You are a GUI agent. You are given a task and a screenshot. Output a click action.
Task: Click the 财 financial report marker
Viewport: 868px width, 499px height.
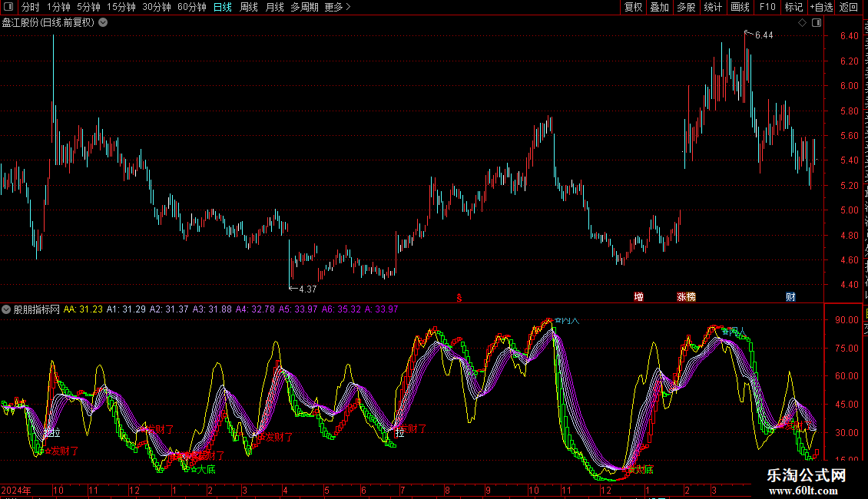pyautogui.click(x=790, y=297)
